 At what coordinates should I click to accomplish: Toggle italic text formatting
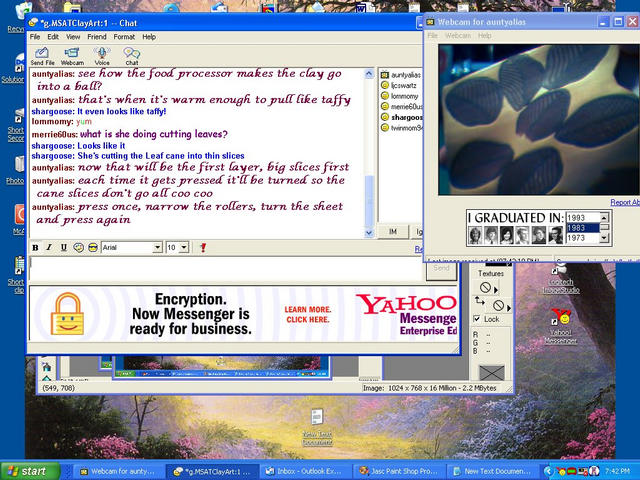49,247
